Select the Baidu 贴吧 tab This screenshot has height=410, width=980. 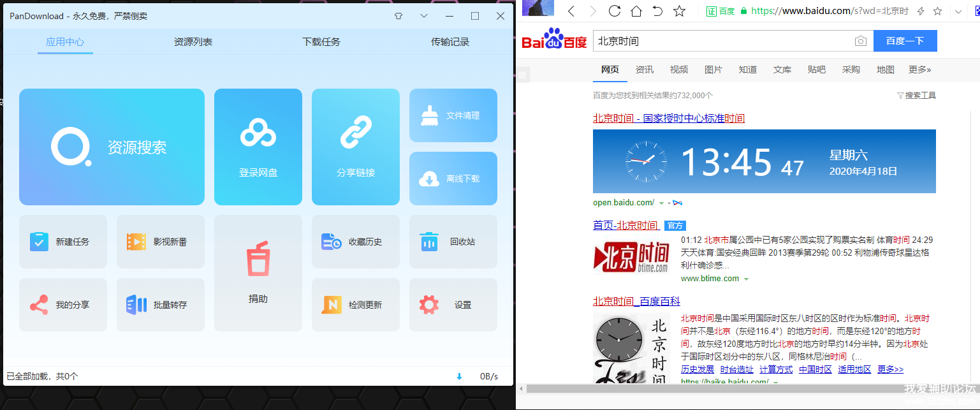coord(817,70)
